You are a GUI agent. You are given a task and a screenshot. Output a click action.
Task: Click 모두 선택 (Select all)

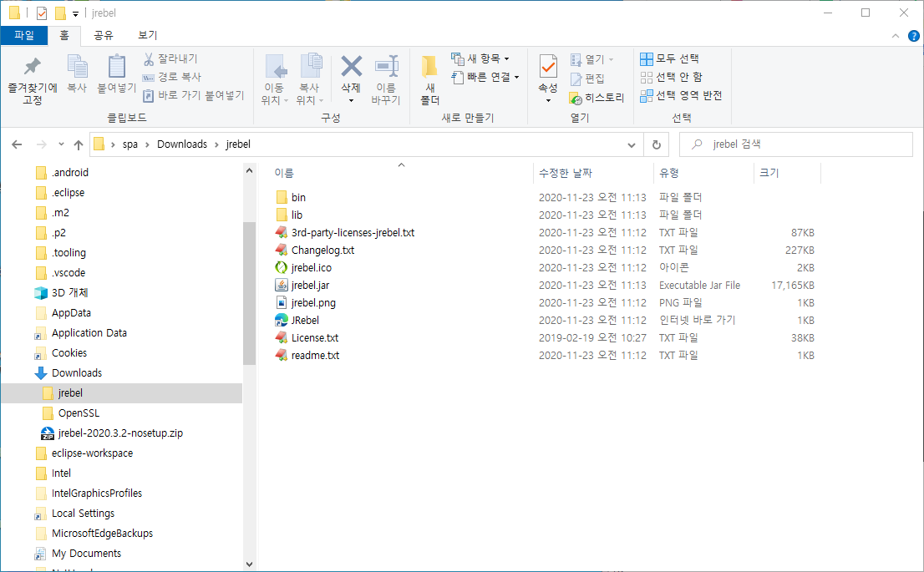(x=669, y=58)
